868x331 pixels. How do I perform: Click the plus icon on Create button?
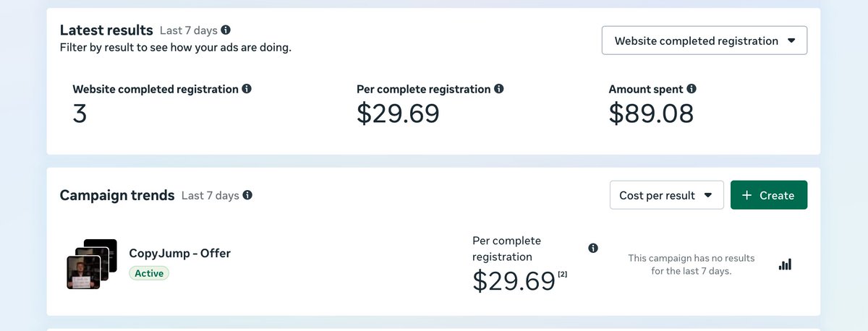[x=746, y=195]
